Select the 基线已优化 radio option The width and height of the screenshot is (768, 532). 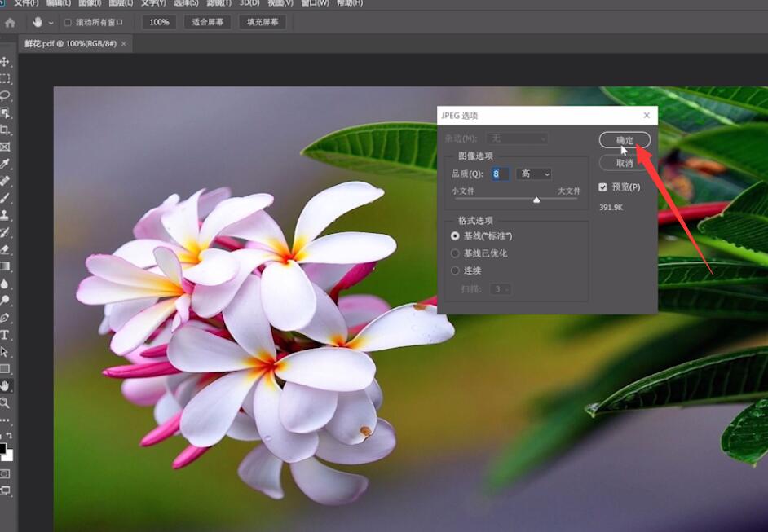(x=455, y=253)
